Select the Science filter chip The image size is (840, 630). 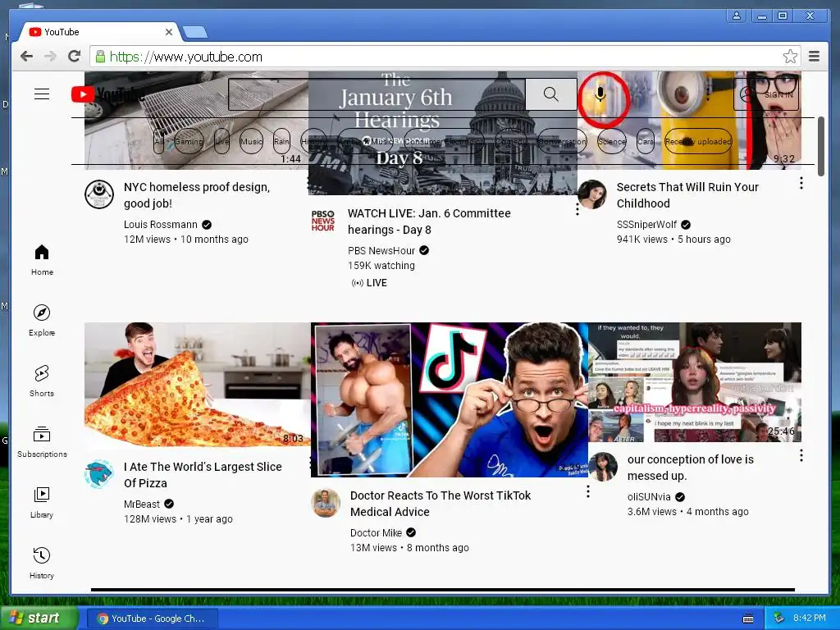611,141
